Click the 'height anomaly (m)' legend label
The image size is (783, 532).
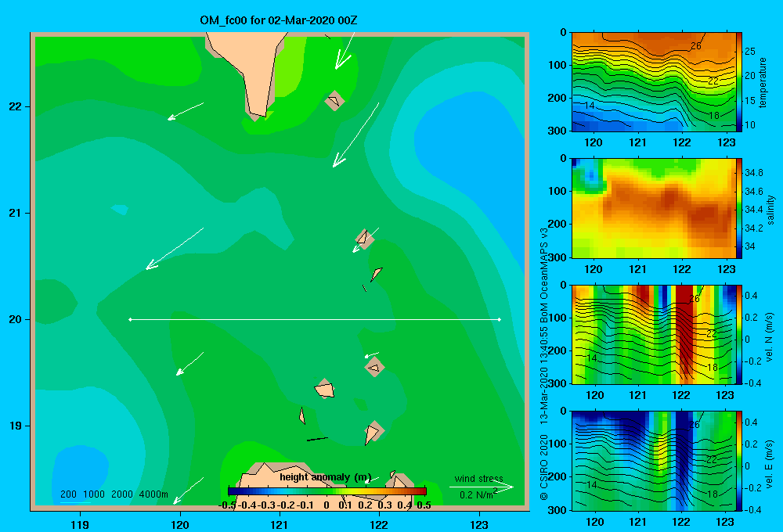point(325,477)
